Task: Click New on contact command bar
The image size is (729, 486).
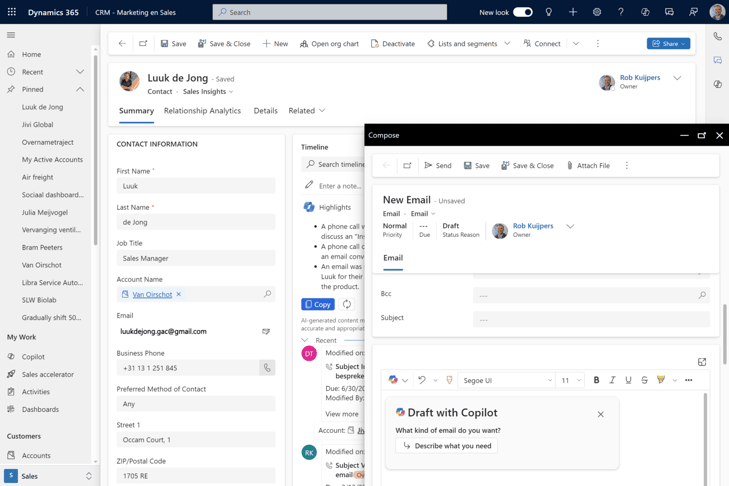Action: [x=275, y=44]
